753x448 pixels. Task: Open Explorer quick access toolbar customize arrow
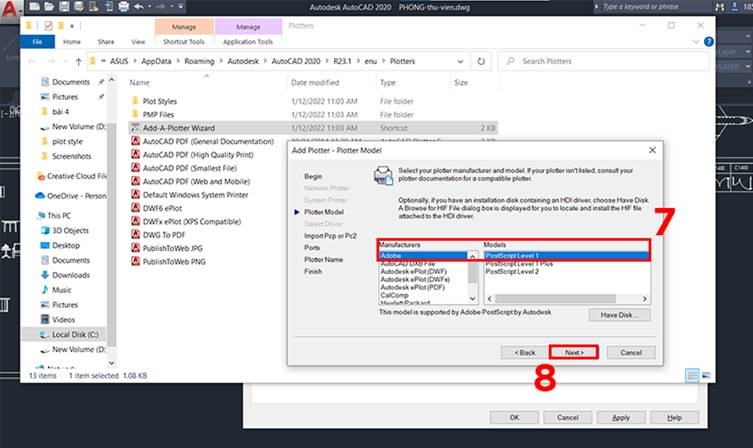pyautogui.click(x=72, y=26)
